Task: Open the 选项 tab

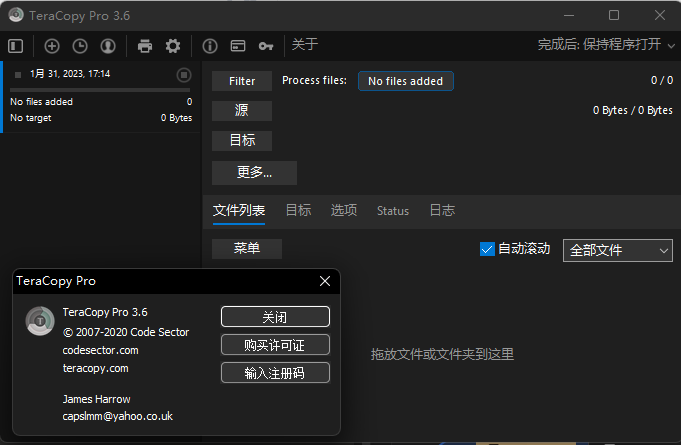Action: pos(344,211)
